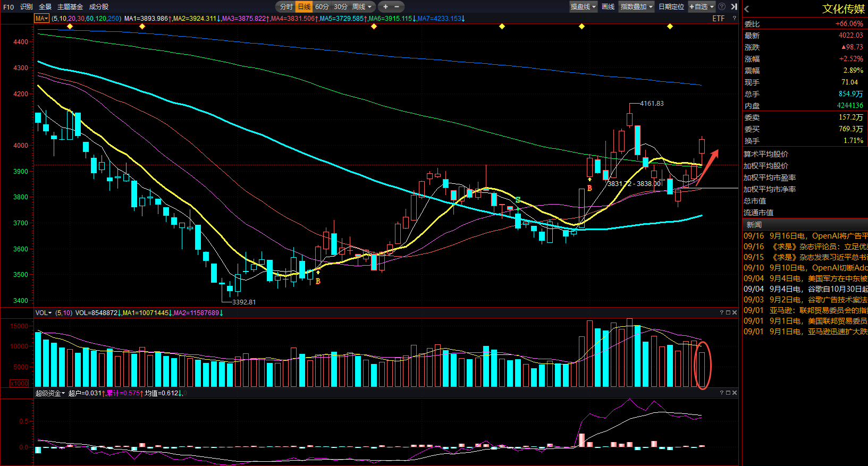Click the last yellow diamond event marker
Image resolution: width=868 pixels, height=466 pixels.
pyautogui.click(x=670, y=26)
